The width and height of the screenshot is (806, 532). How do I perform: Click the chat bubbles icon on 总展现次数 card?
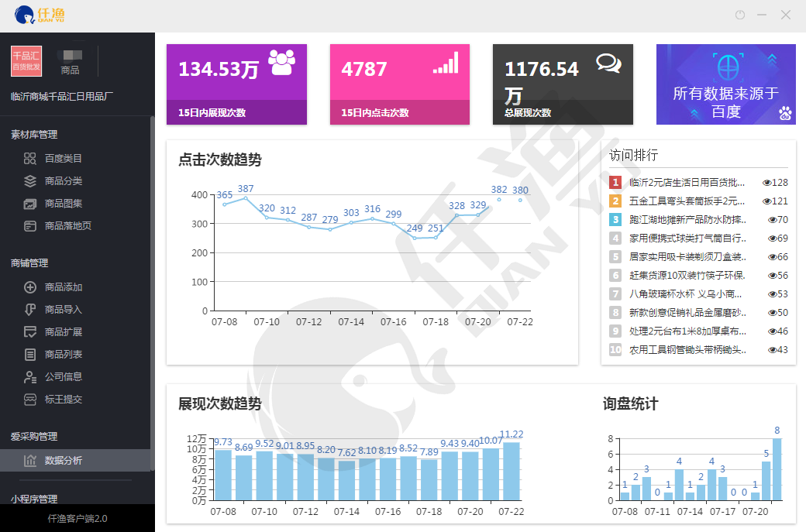tap(608, 63)
